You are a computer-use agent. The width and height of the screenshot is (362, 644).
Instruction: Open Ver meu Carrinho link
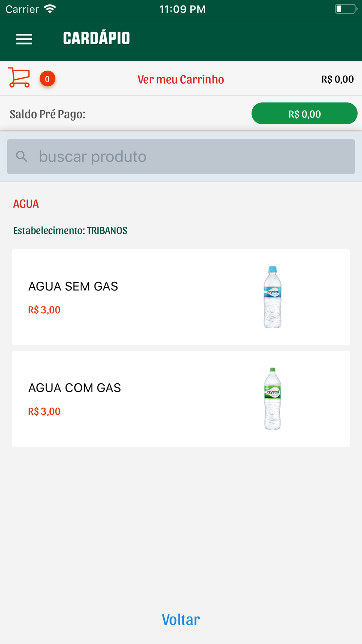pyautogui.click(x=181, y=79)
